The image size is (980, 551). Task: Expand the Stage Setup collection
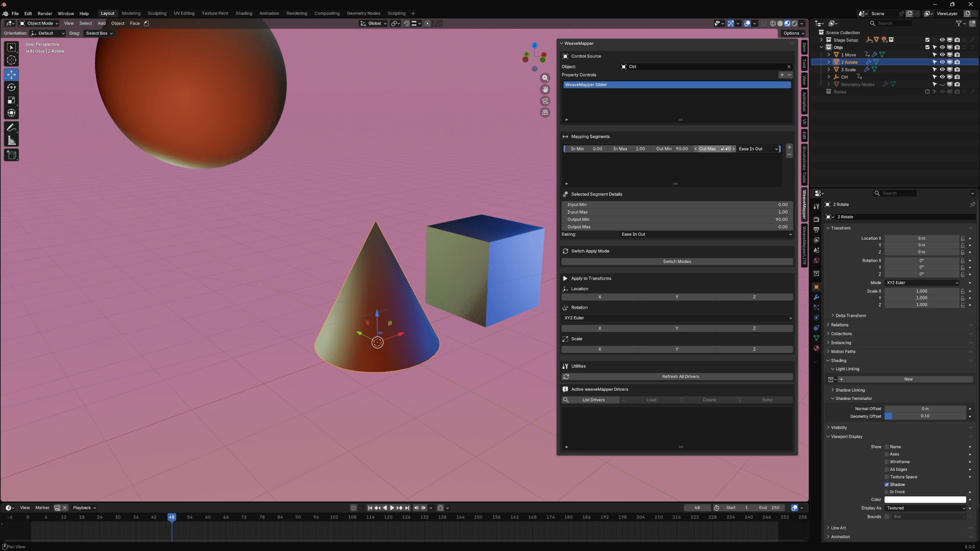[821, 40]
